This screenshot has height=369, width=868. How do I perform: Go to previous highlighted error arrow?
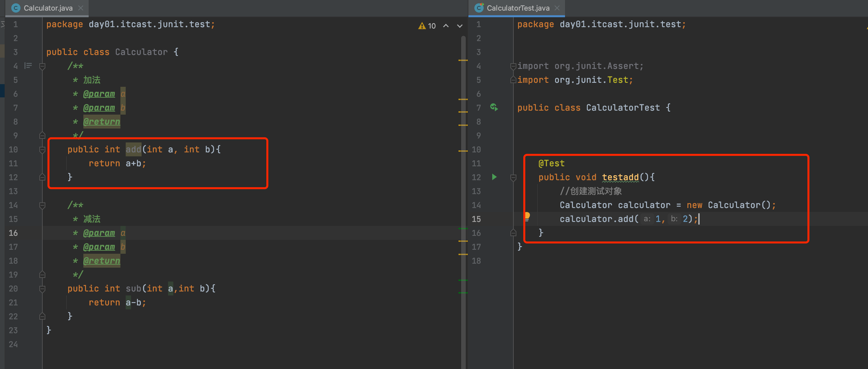(446, 26)
